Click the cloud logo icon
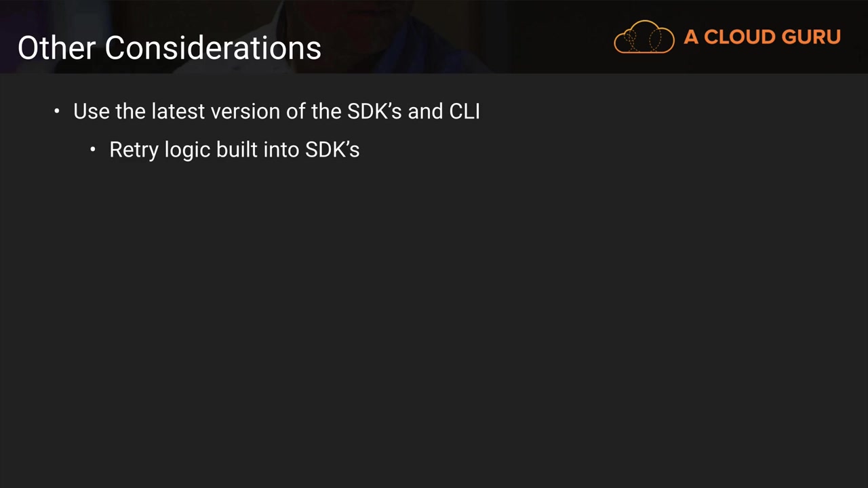Image resolution: width=868 pixels, height=488 pixels. pos(644,37)
